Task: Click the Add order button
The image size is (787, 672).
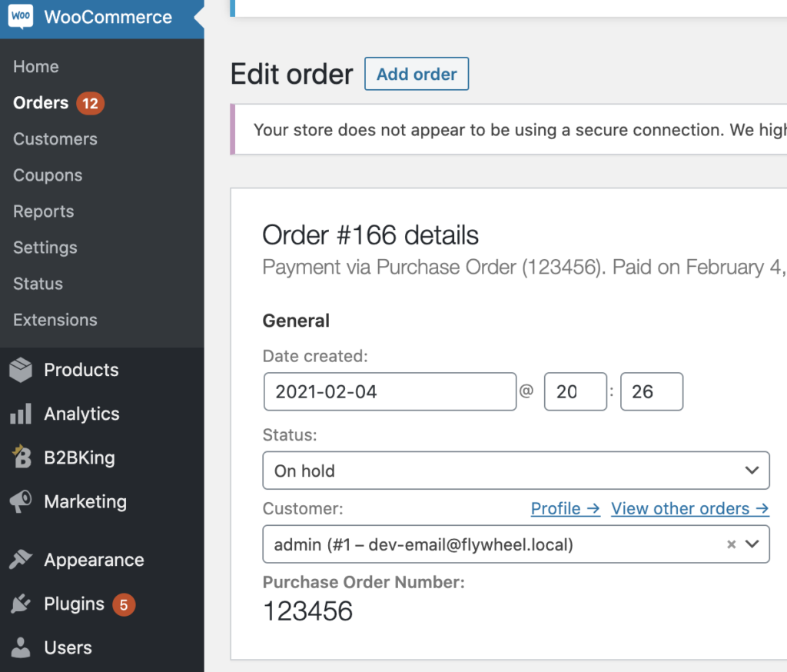Action: (x=417, y=74)
